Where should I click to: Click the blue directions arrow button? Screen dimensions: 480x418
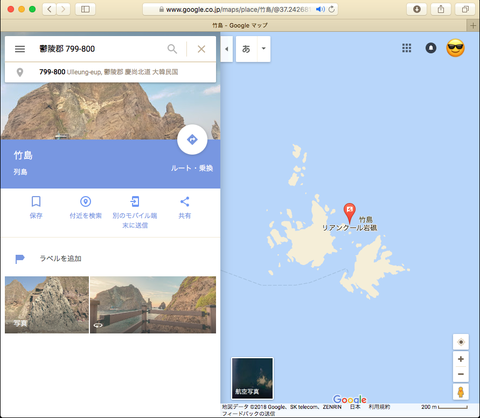point(192,140)
